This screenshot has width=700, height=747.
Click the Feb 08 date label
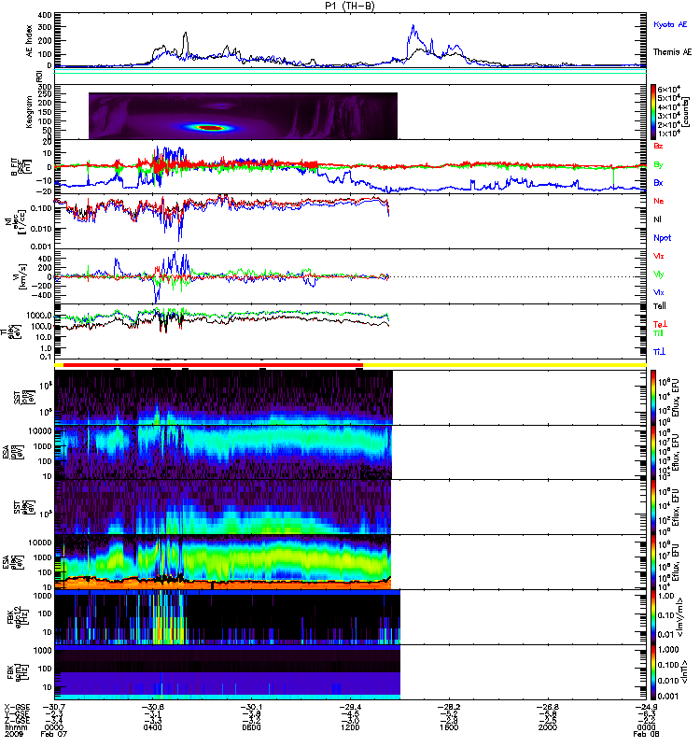pos(646,734)
